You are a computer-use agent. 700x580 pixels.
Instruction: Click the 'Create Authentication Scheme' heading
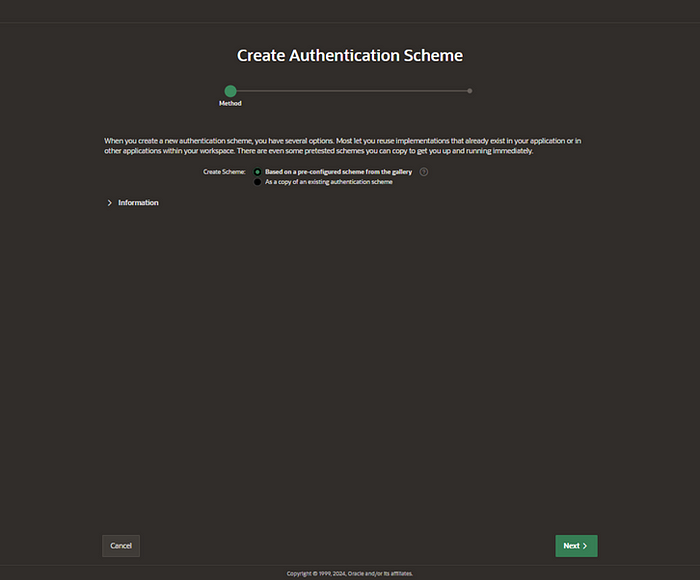click(350, 55)
